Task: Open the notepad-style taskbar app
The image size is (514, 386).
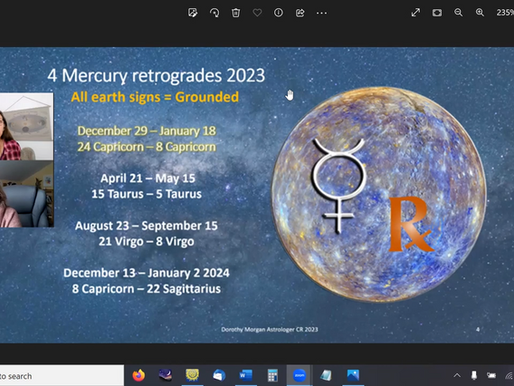Action: (x=326, y=375)
